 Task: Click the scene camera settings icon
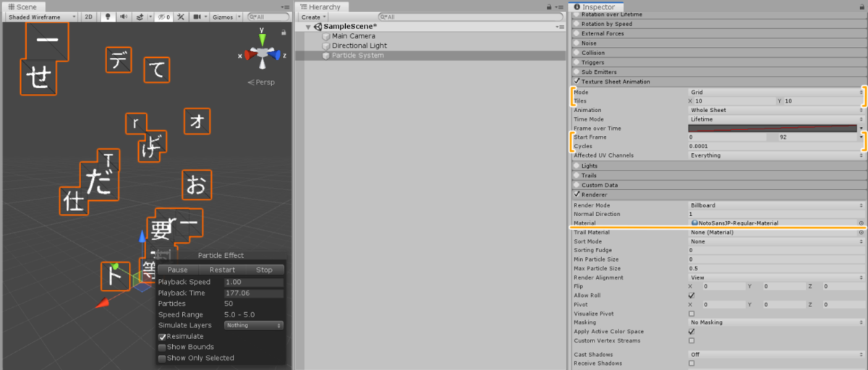point(197,17)
